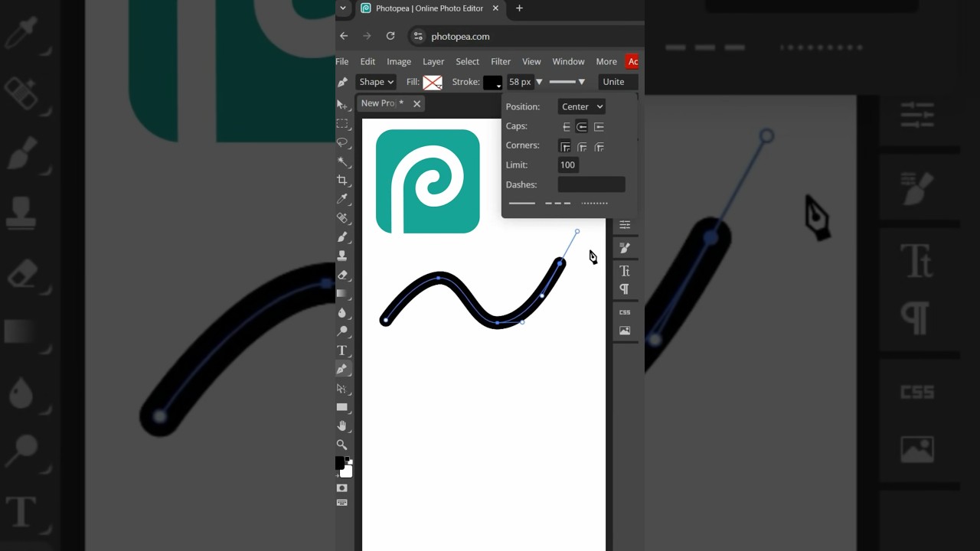980x551 pixels.
Task: Select the Clone Stamp tool
Action: tap(342, 256)
